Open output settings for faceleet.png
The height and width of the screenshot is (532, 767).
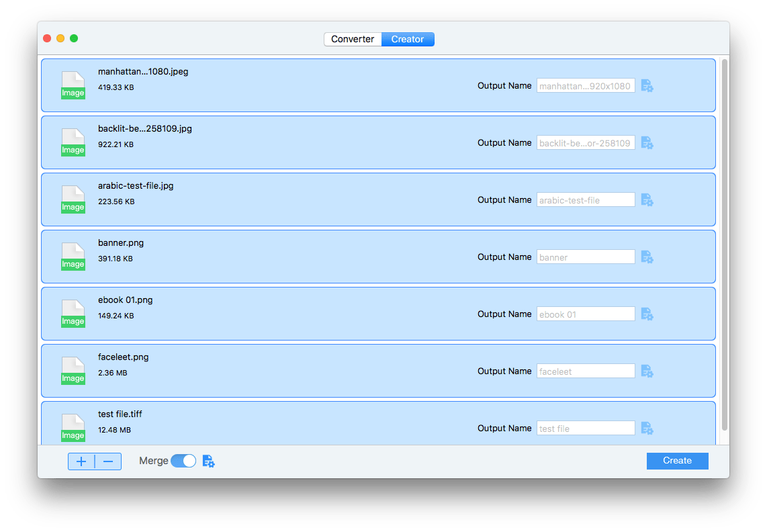point(647,371)
